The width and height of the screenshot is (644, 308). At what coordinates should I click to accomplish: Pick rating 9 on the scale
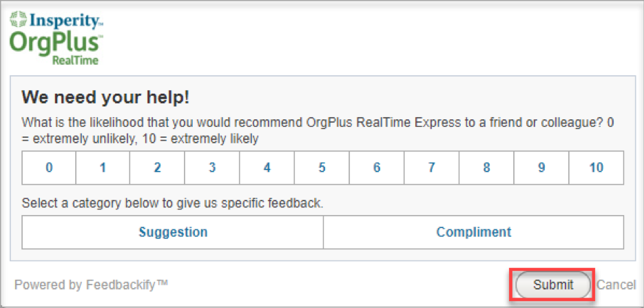(542, 167)
